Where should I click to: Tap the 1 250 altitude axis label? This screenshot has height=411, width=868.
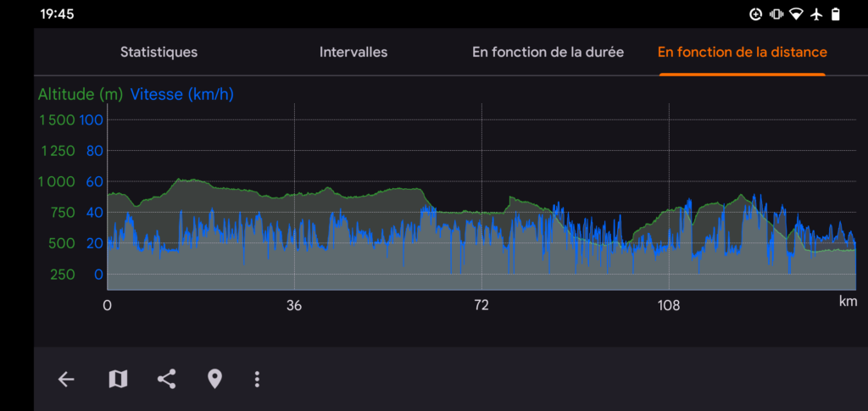58,151
